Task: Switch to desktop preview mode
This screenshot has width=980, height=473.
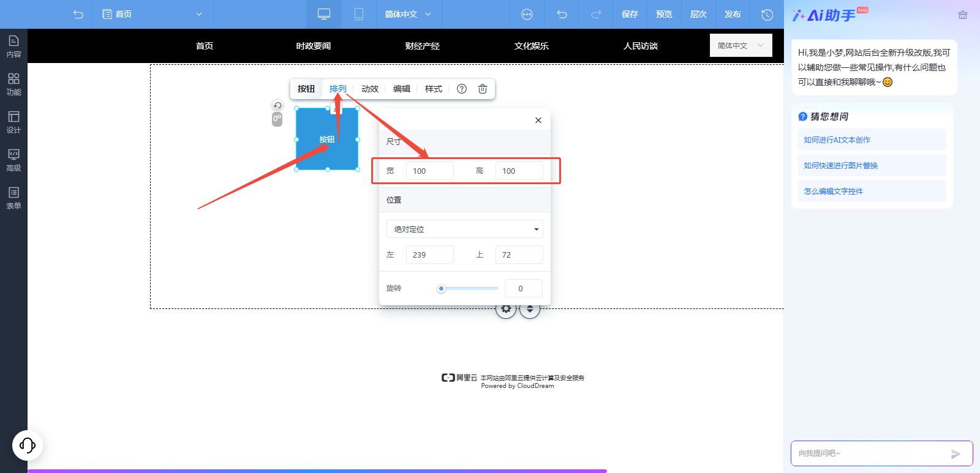Action: (324, 14)
